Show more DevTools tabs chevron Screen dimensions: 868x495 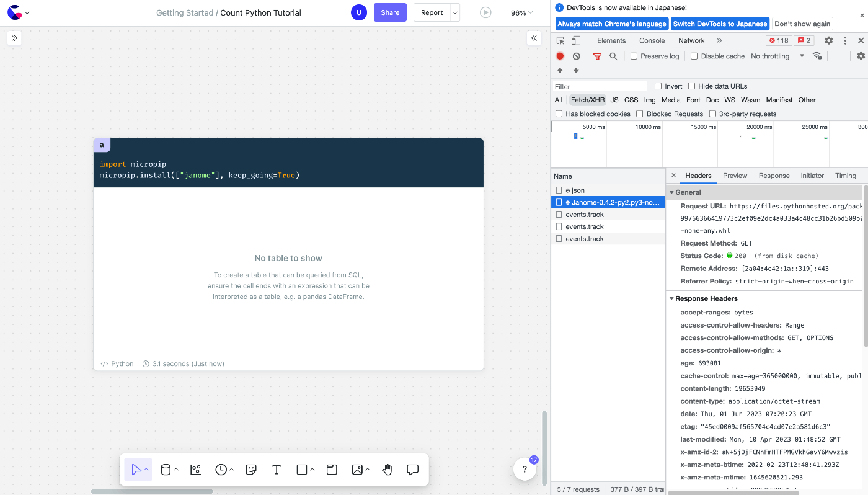719,40
